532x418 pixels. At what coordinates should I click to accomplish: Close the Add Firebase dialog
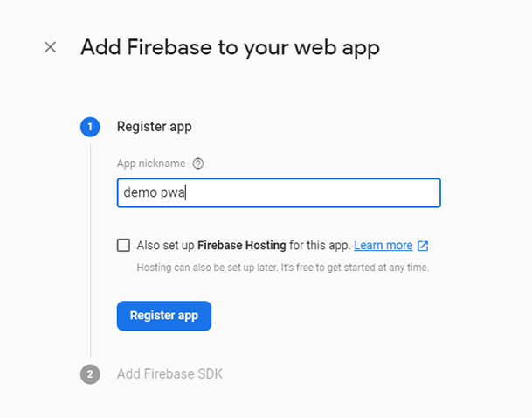51,47
